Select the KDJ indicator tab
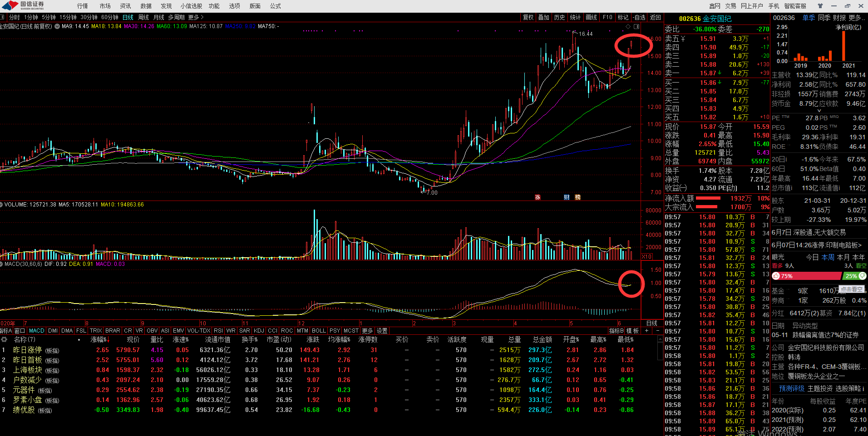This screenshot has width=868, height=436. (259, 331)
